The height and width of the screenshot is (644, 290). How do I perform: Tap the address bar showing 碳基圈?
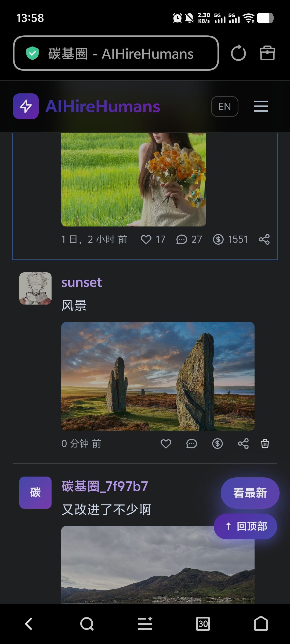[x=116, y=53]
